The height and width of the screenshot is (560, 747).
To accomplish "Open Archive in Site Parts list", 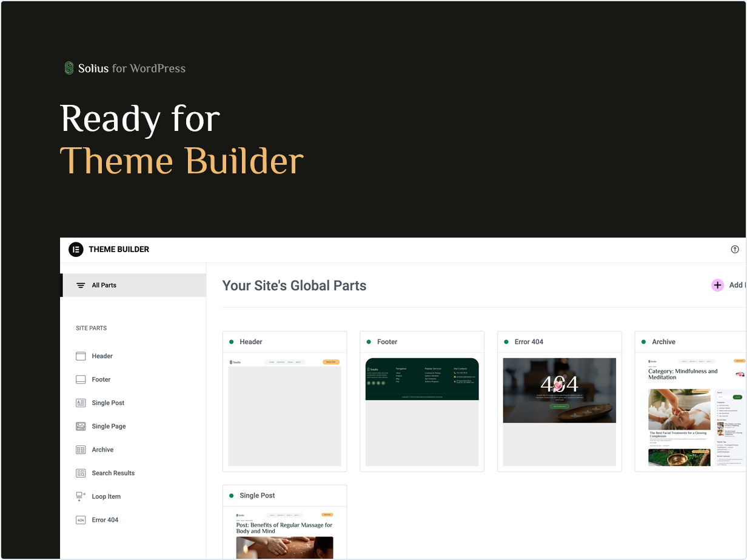I will pos(103,450).
